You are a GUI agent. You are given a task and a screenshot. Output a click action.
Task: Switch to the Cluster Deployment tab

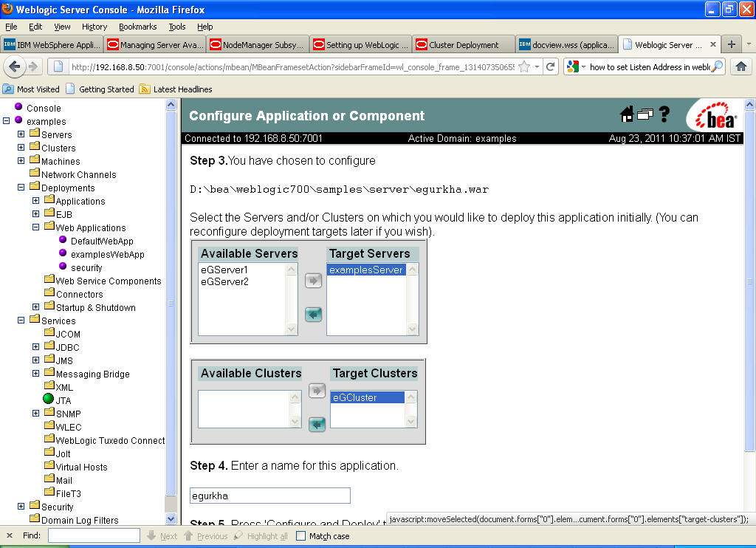point(464,45)
